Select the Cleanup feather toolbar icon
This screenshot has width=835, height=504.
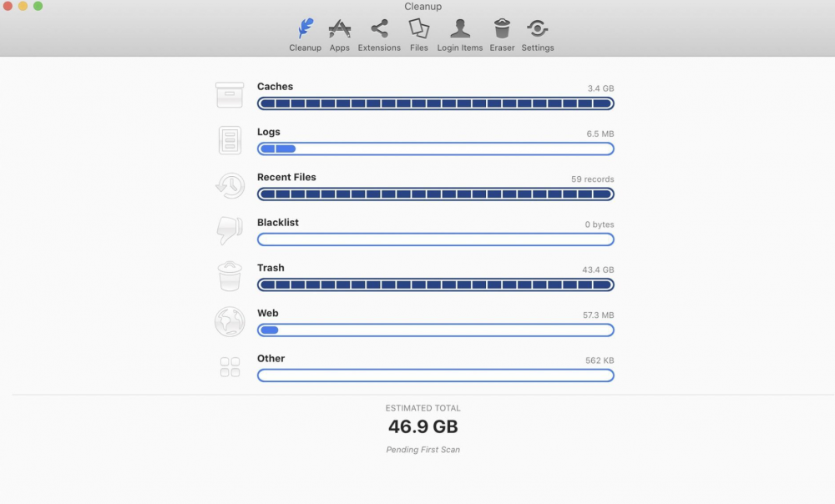(x=305, y=28)
